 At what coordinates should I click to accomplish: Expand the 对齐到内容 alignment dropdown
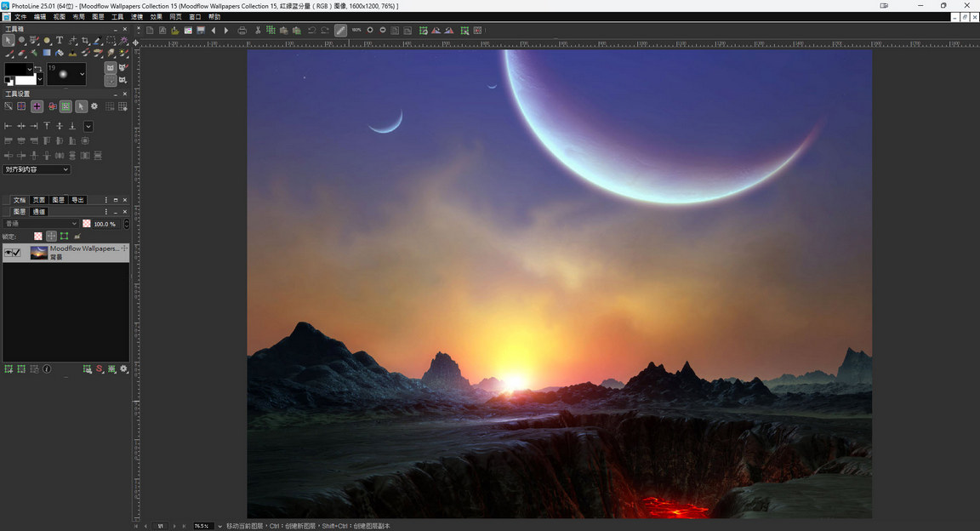37,169
